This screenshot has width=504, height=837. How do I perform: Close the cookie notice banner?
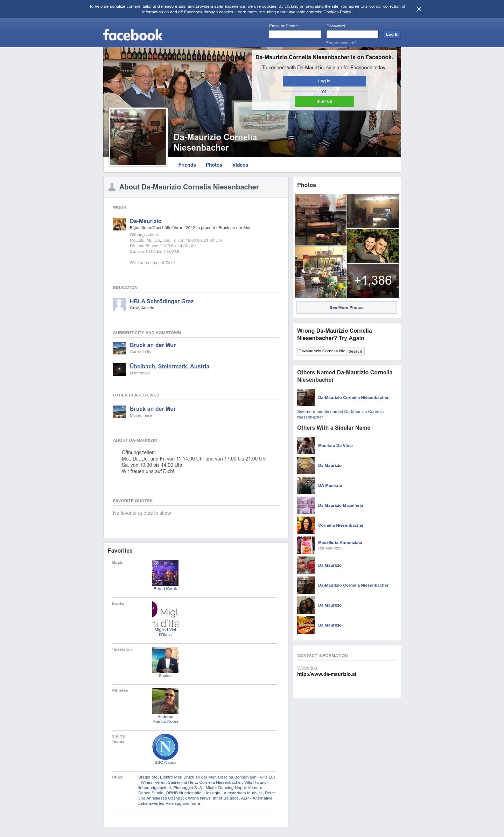(419, 9)
